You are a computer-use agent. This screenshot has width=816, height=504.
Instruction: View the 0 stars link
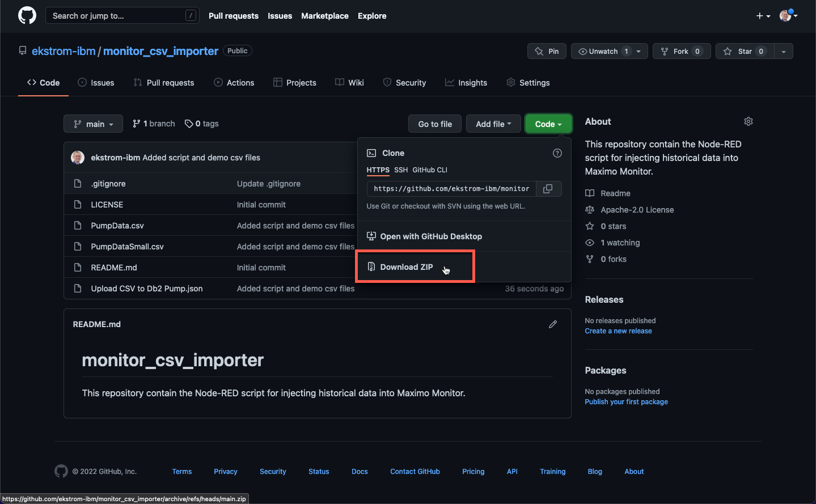coord(606,226)
